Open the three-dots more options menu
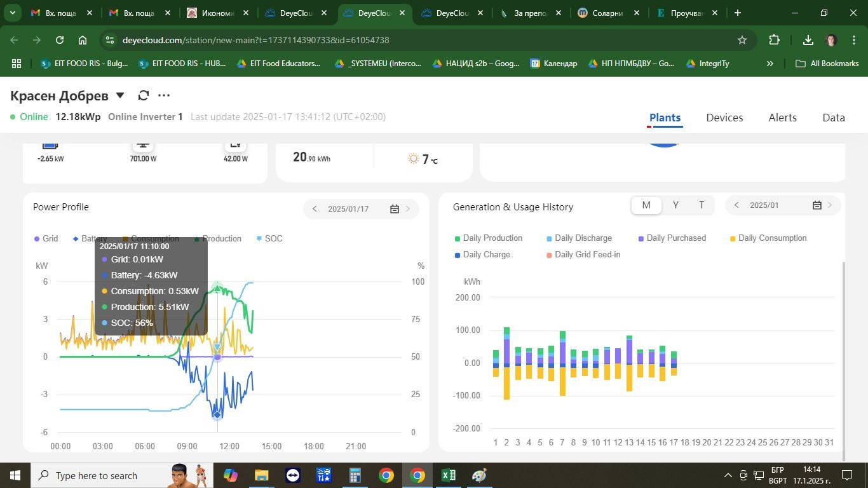The image size is (868, 488). tap(164, 95)
